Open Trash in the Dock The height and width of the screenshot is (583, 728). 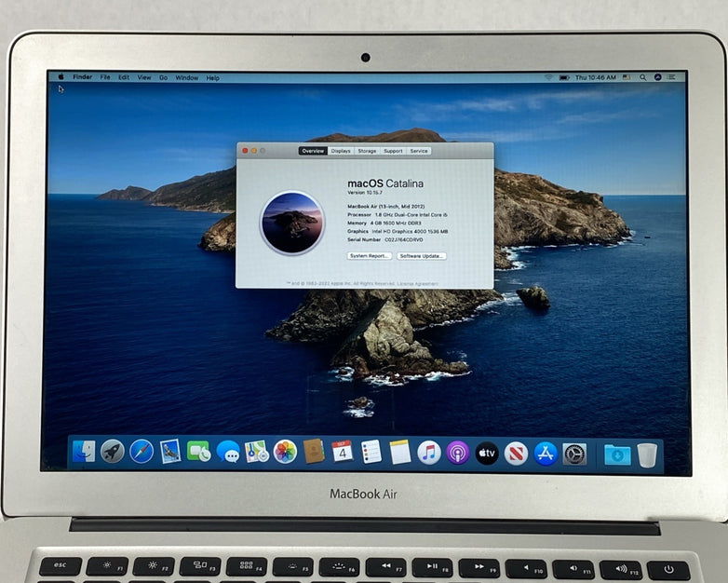pos(647,455)
